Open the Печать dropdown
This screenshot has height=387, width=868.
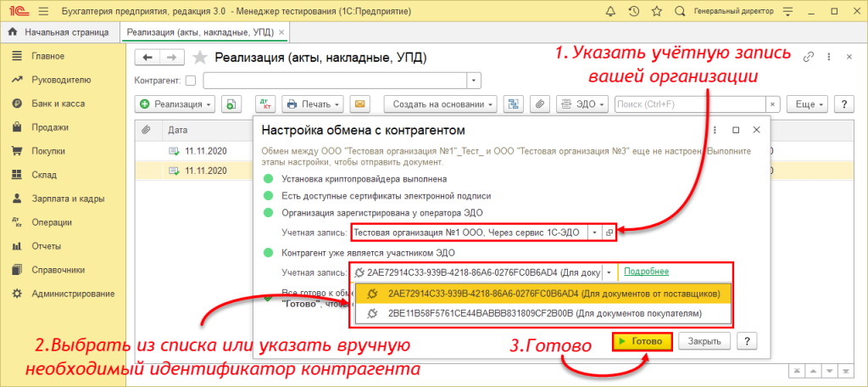pos(312,104)
